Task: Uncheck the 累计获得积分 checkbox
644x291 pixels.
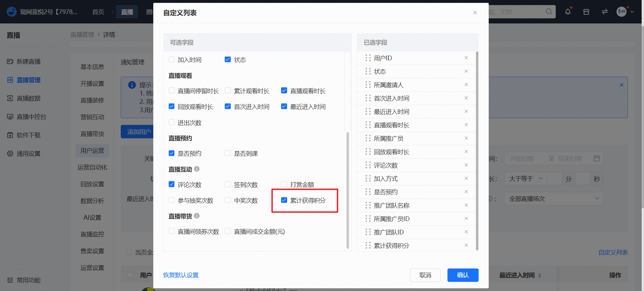Action: tap(284, 200)
